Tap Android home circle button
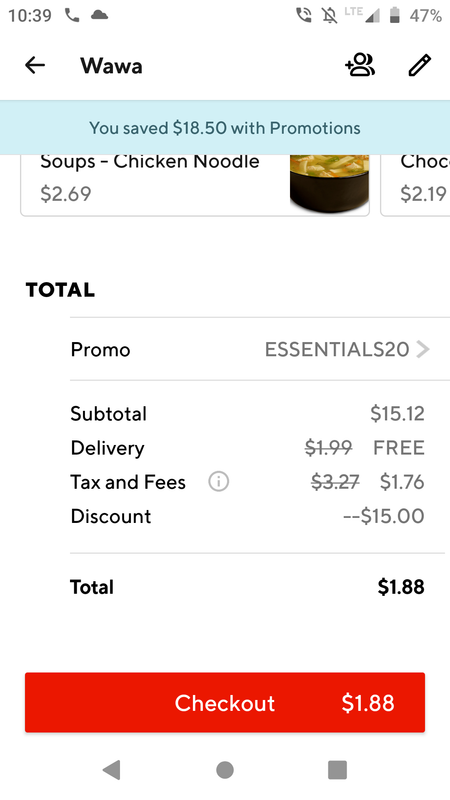The width and height of the screenshot is (450, 800). (x=224, y=769)
